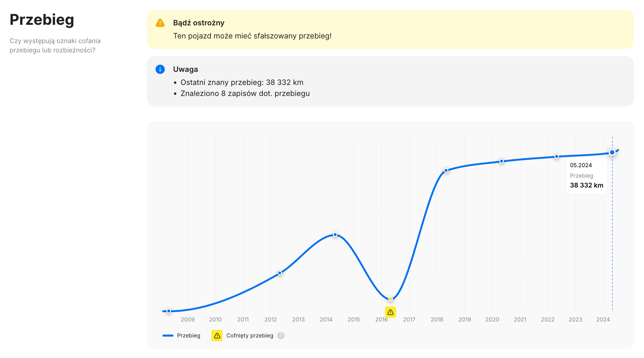
Task: Toggle the Cofnięty przebieg legend label
Action: pyautogui.click(x=250, y=336)
